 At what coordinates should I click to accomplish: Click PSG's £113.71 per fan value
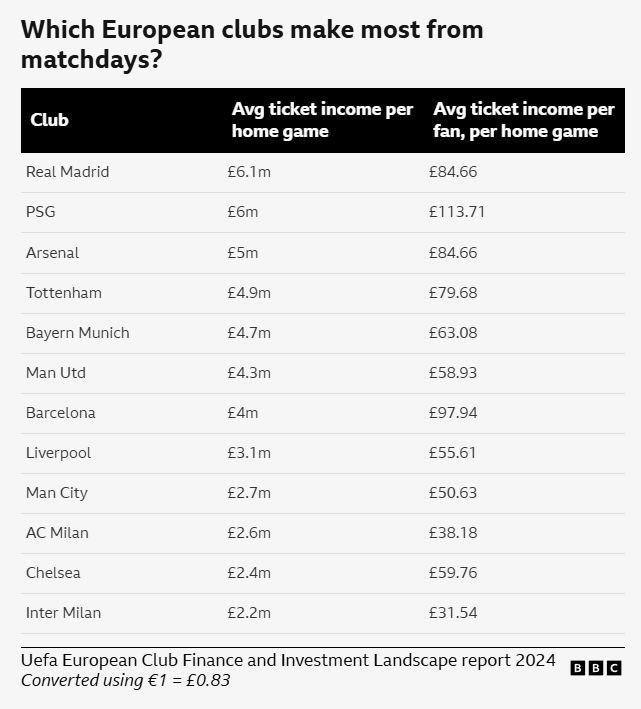tap(457, 212)
